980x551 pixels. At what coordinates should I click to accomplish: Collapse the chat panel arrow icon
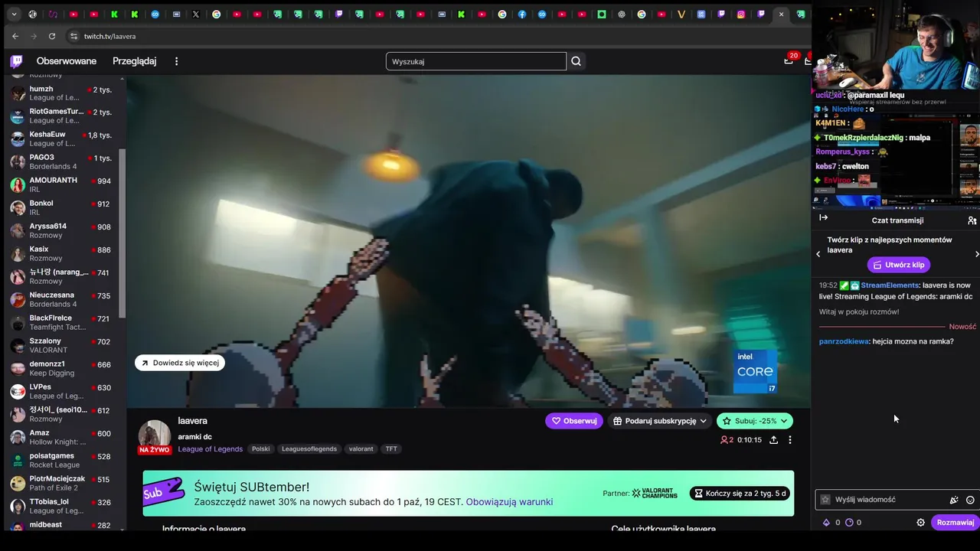click(x=824, y=218)
